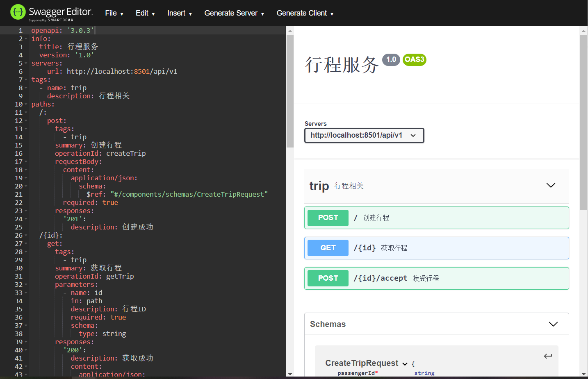588x379 pixels.
Task: Click the 1.0 version badge
Action: pyautogui.click(x=391, y=60)
